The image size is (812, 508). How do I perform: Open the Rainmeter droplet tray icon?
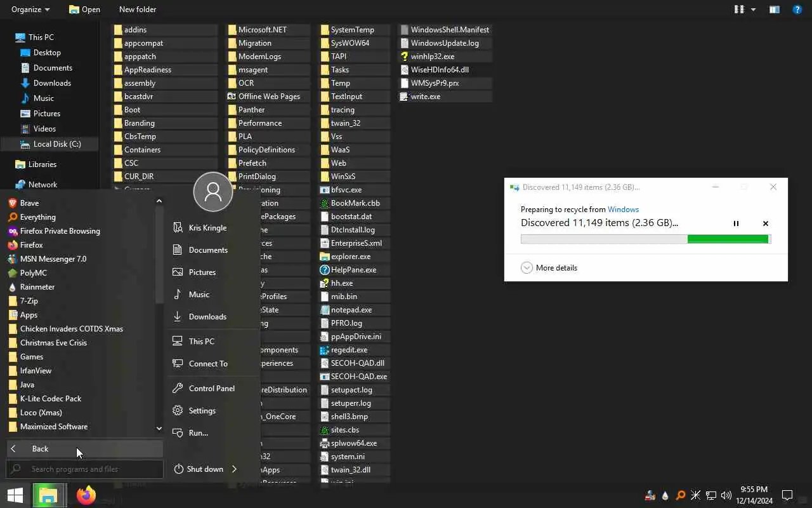tap(665, 495)
